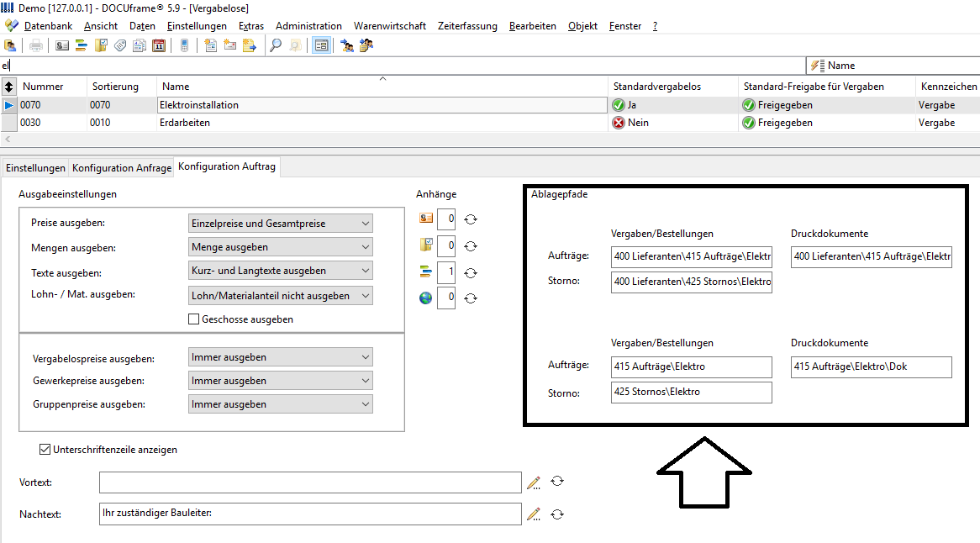The width and height of the screenshot is (980, 543).
Task: Click the printer icon in toolbar
Action: pyautogui.click(x=36, y=45)
